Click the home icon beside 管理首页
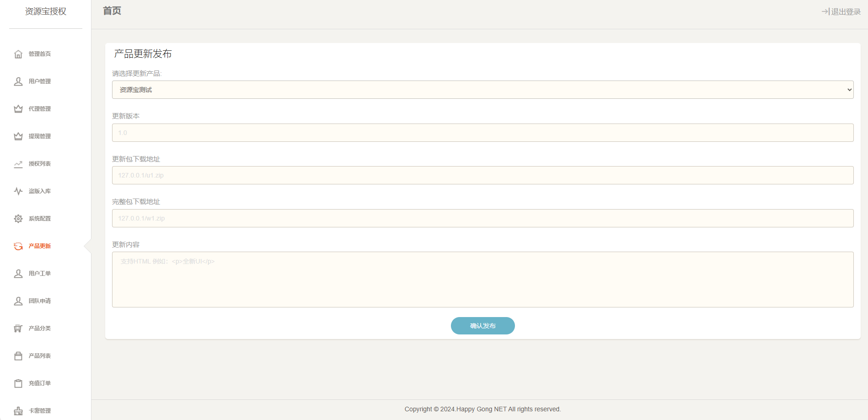 click(x=18, y=54)
